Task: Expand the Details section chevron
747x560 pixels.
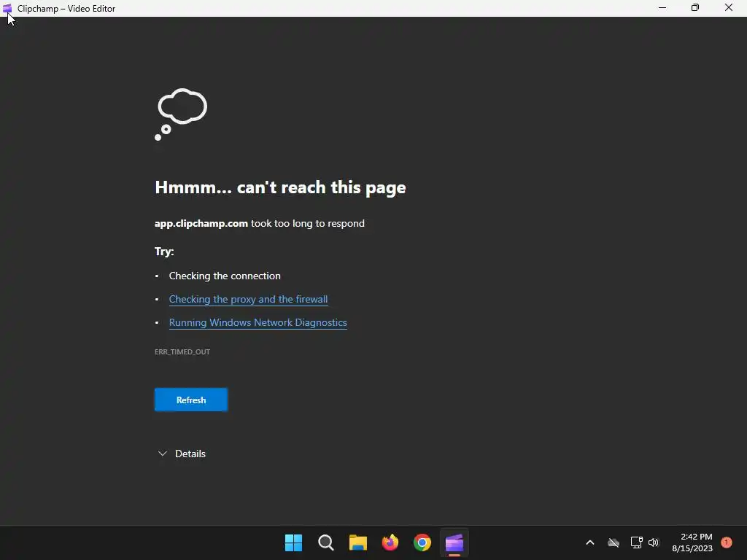Action: click(x=163, y=454)
